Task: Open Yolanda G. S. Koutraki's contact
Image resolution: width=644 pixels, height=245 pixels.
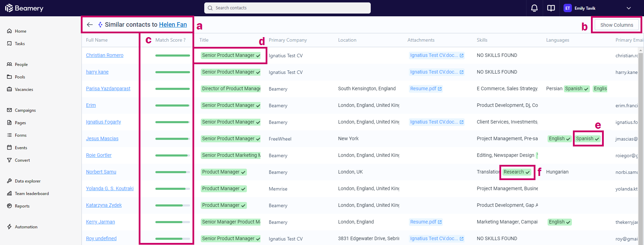Action: point(110,188)
